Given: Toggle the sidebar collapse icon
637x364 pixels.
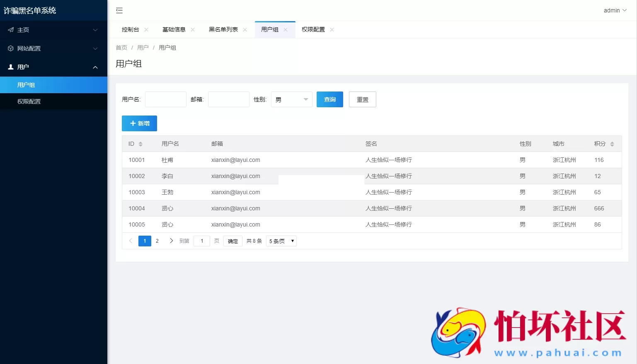Looking at the screenshot, I should [119, 10].
